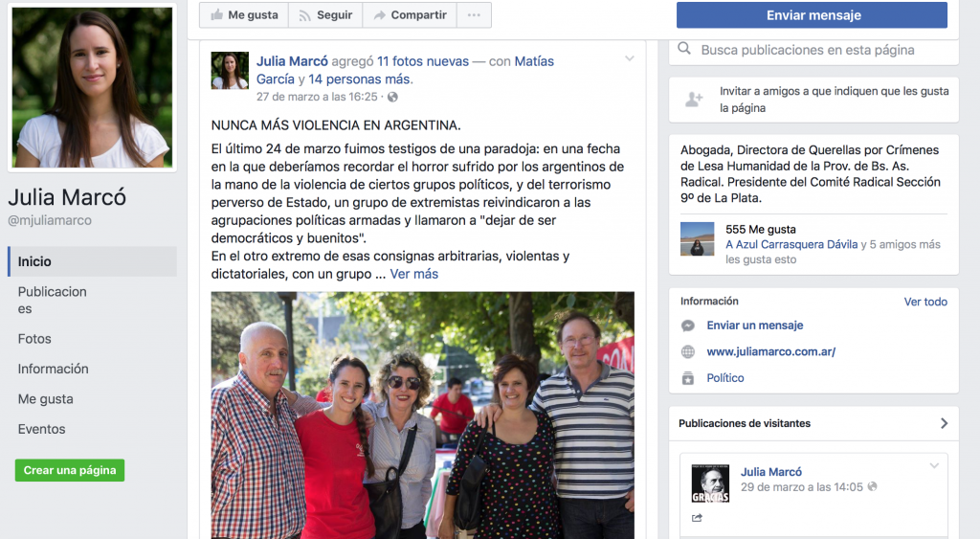The width and height of the screenshot is (980, 539).
Task: Follow the page using Seguir button
Action: coord(325,15)
